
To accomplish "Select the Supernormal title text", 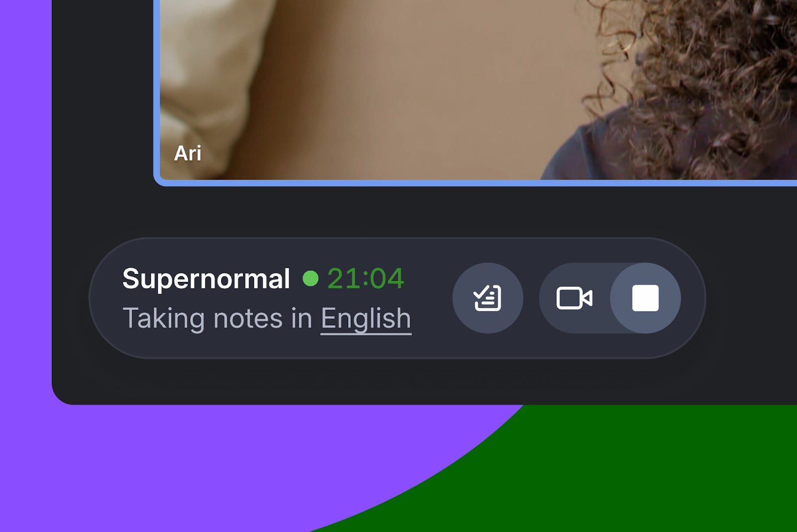I will (x=206, y=278).
